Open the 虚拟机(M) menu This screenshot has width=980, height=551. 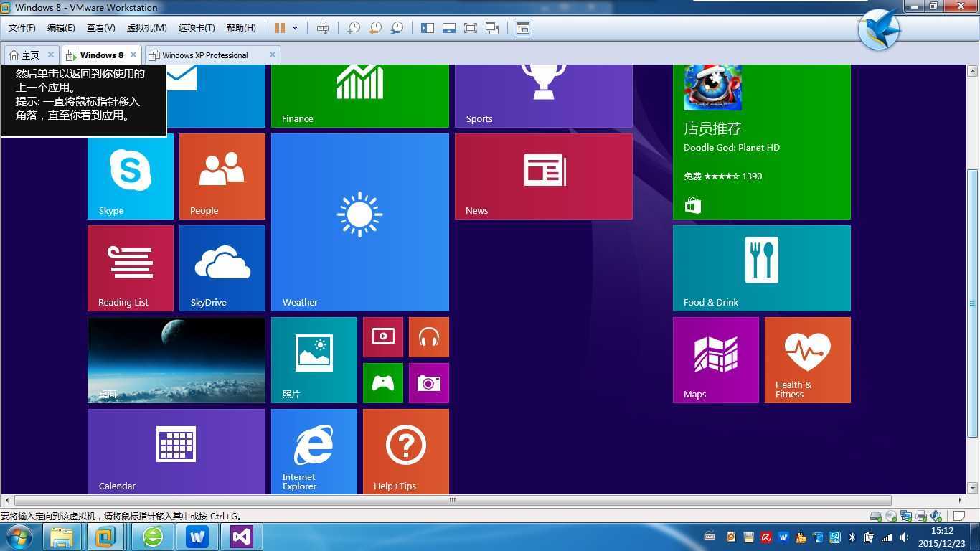146,28
